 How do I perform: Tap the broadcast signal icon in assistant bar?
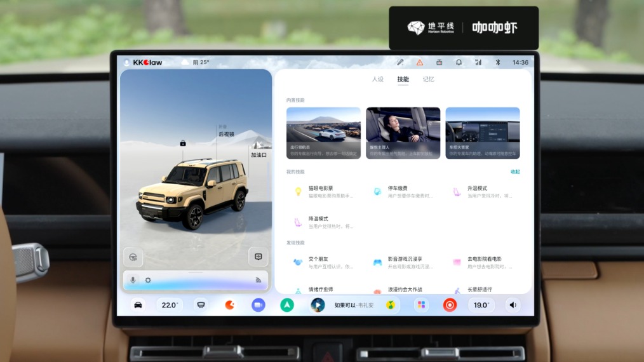pyautogui.click(x=258, y=280)
